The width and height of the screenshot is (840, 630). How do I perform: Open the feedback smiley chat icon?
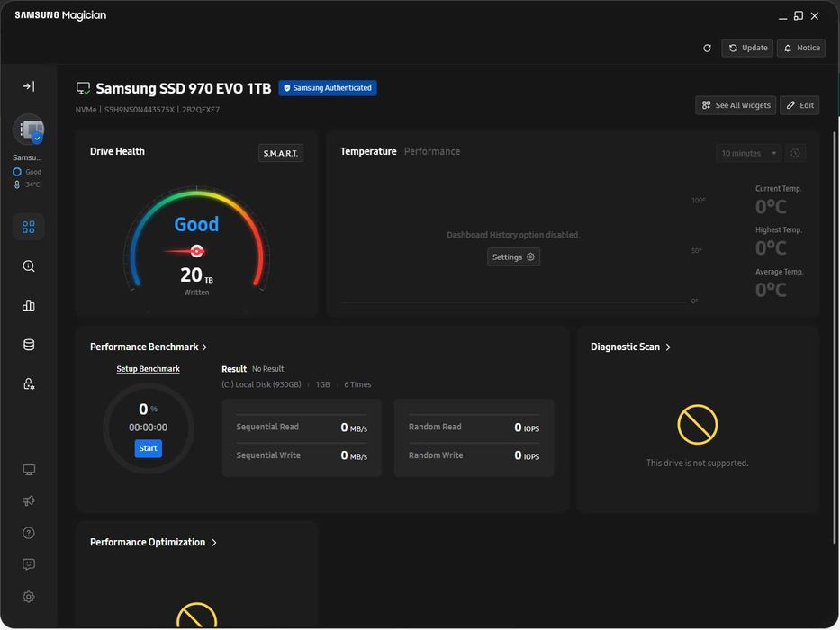[x=29, y=564]
